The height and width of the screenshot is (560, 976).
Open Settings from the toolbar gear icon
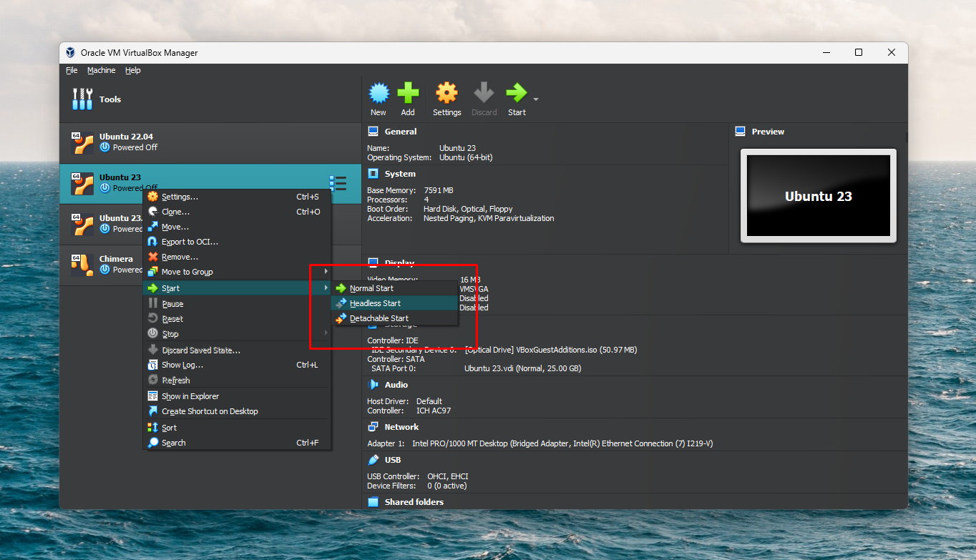point(446,93)
